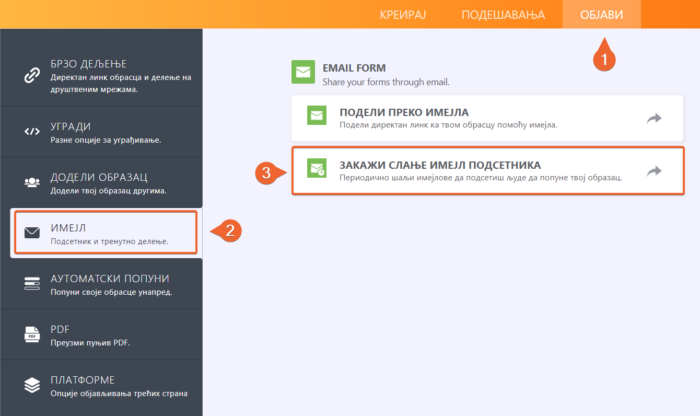Image resolution: width=700 pixels, height=416 pixels.
Task: Click 'Преузми пуњив PDF.' description
Action: [90, 343]
